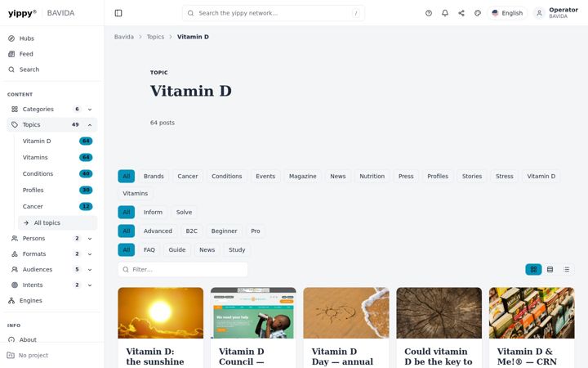This screenshot has width=588, height=368.
Task: Open notifications bell icon
Action: pyautogui.click(x=445, y=13)
